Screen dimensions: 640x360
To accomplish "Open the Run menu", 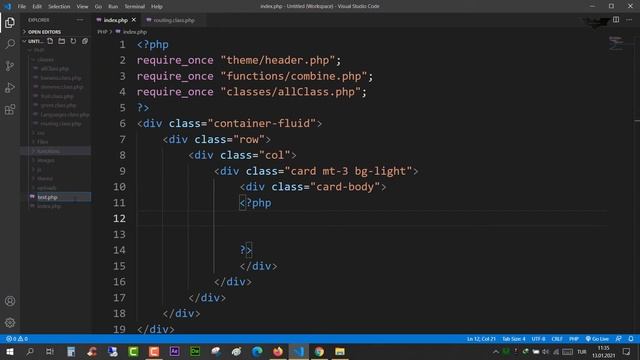I will click(x=113, y=7).
